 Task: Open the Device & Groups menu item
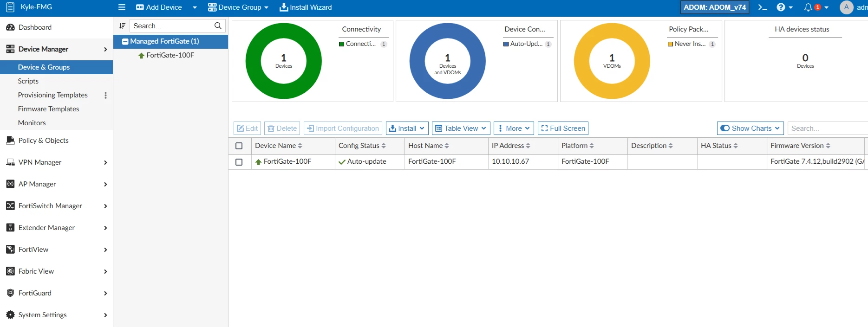coord(56,67)
